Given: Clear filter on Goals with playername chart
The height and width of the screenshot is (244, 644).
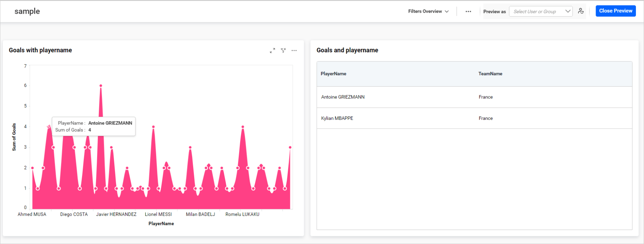Looking at the screenshot, I should tap(283, 50).
